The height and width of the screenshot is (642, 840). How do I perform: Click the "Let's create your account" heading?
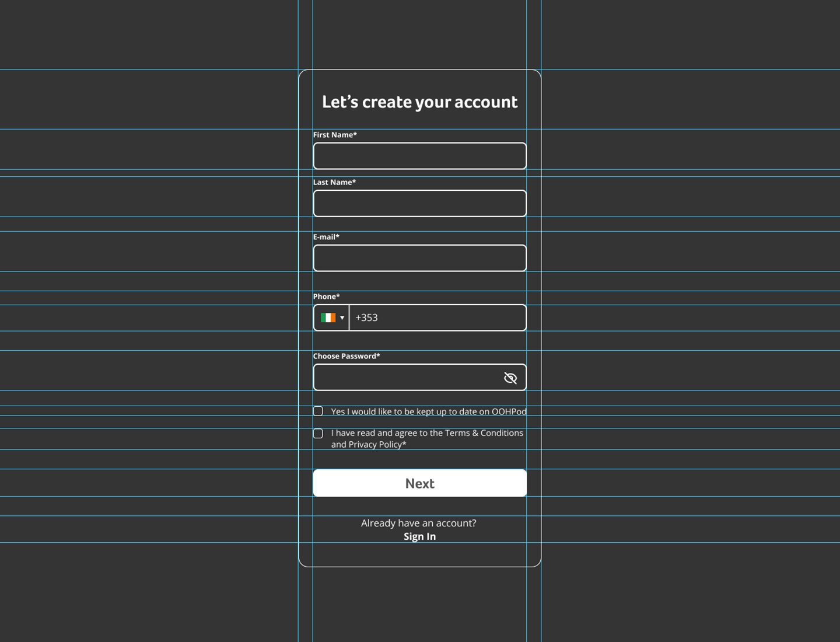coord(419,102)
